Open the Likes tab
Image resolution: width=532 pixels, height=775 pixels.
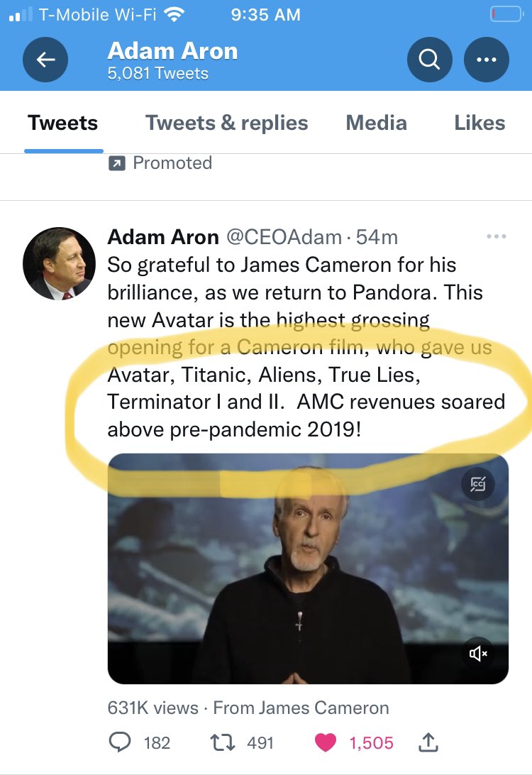(480, 123)
